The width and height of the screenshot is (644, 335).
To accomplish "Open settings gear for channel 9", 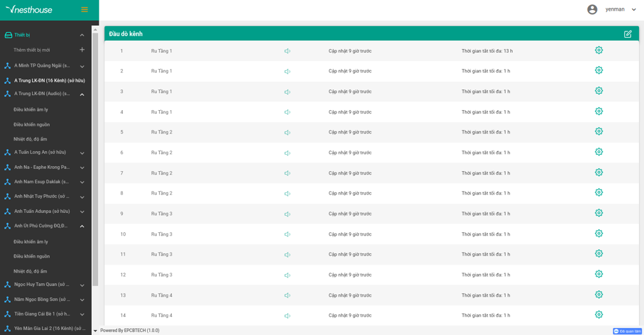I will pyautogui.click(x=599, y=213).
